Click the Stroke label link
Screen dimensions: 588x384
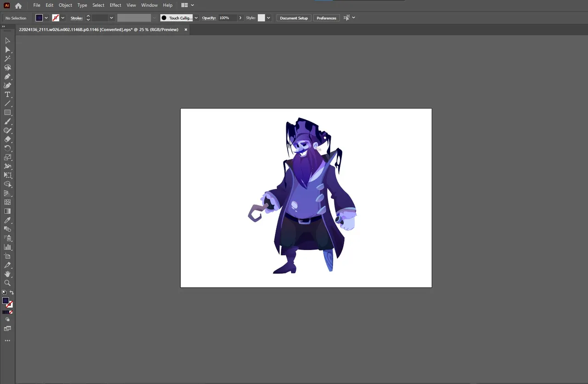click(76, 18)
